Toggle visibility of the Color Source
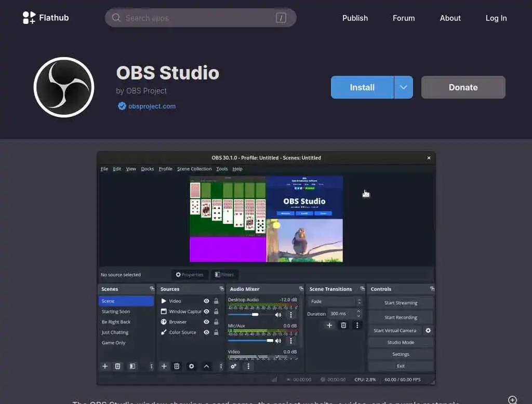Screen dimensions: 532x404 [x=206, y=332]
